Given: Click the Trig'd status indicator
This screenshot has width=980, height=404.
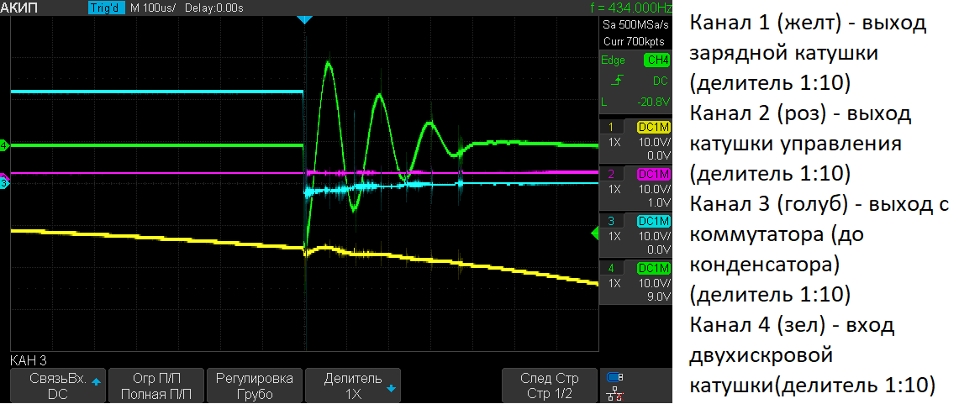Looking at the screenshot, I should (x=105, y=7).
